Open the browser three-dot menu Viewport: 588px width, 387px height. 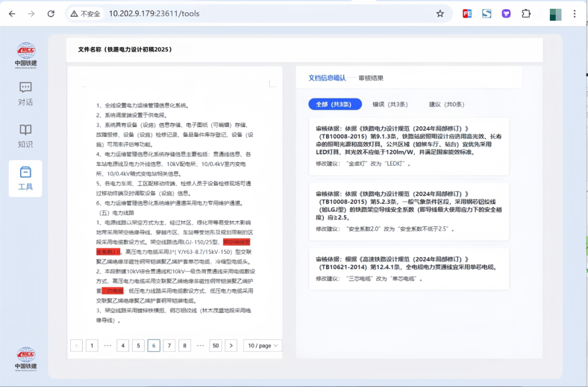pos(575,14)
